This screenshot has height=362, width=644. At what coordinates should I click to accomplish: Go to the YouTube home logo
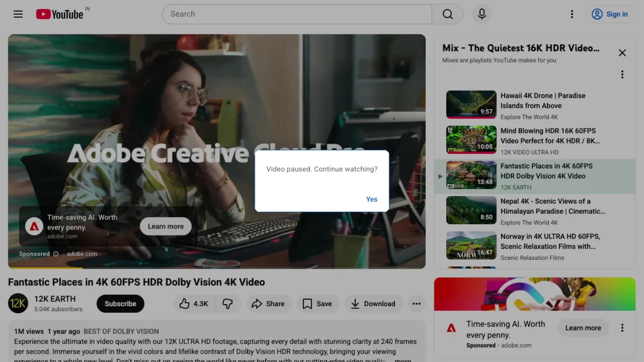(59, 14)
